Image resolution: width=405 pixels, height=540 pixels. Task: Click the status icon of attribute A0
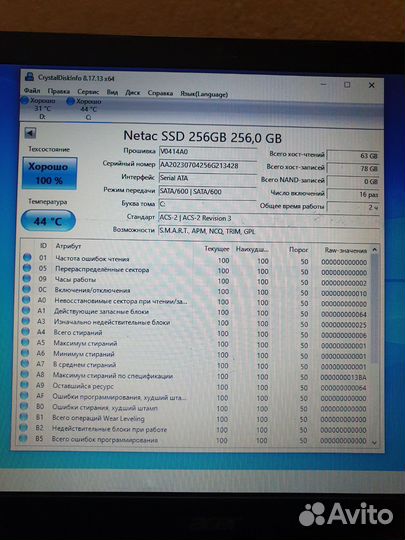(26, 300)
